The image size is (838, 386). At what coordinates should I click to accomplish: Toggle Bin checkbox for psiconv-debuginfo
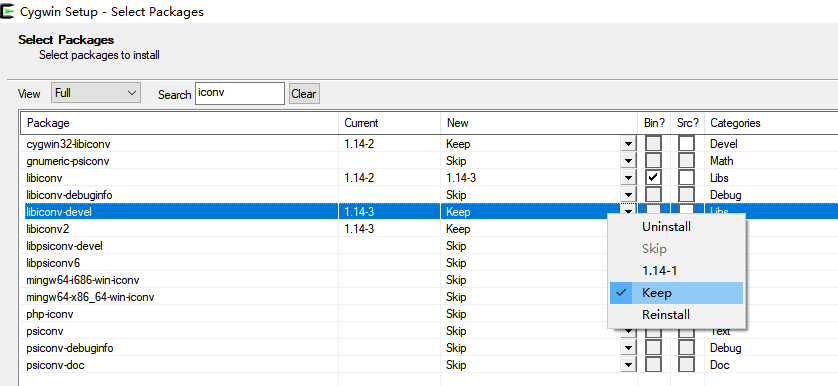pos(653,348)
